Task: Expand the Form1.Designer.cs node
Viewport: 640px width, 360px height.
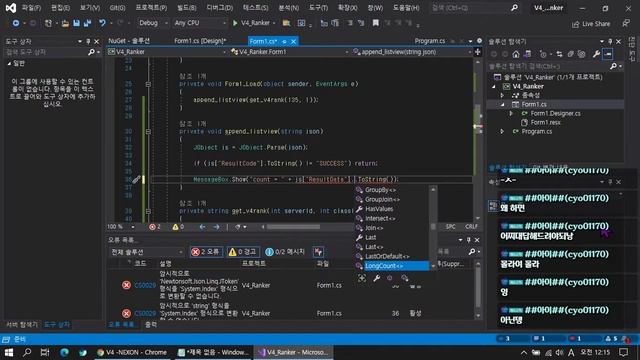Action: [x=511, y=113]
